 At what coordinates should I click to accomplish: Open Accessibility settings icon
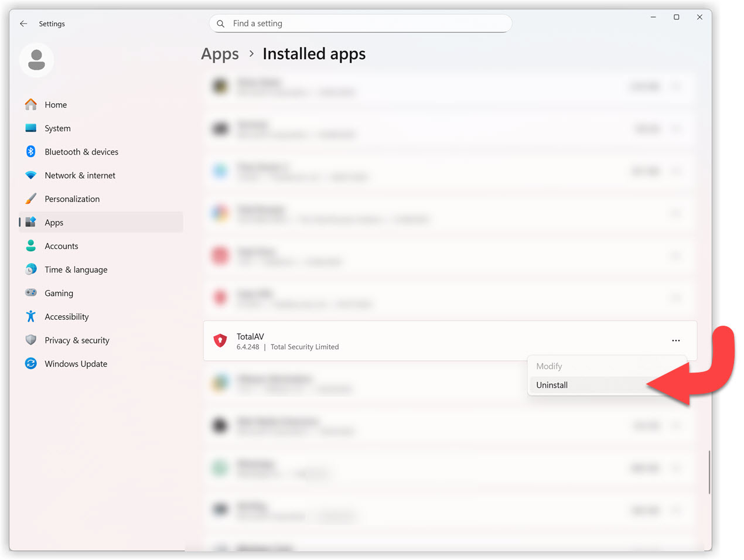[31, 317]
